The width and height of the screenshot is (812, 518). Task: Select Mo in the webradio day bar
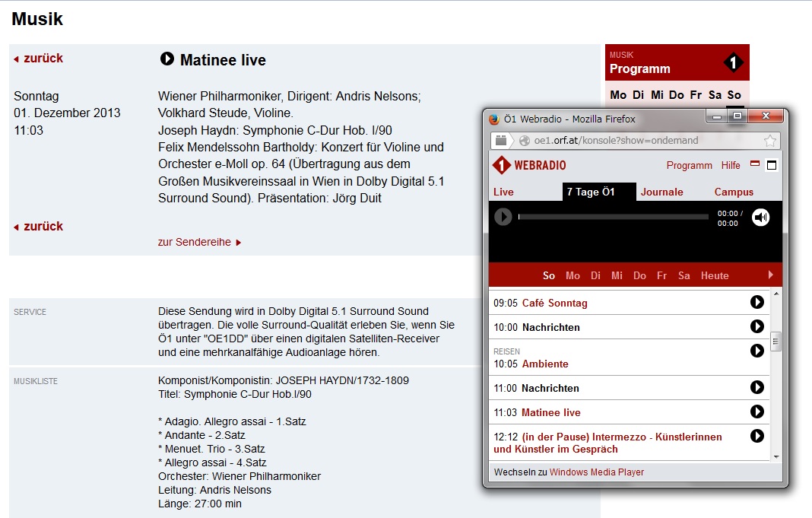click(x=573, y=275)
